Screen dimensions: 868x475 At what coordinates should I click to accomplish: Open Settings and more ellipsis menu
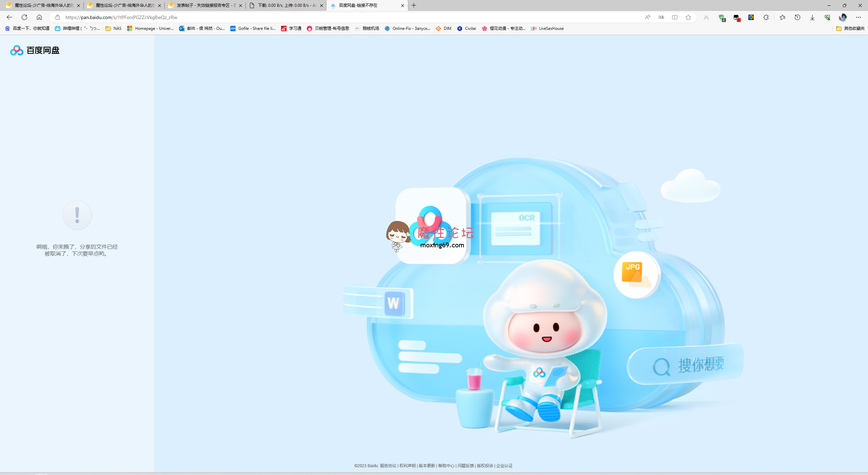click(858, 17)
